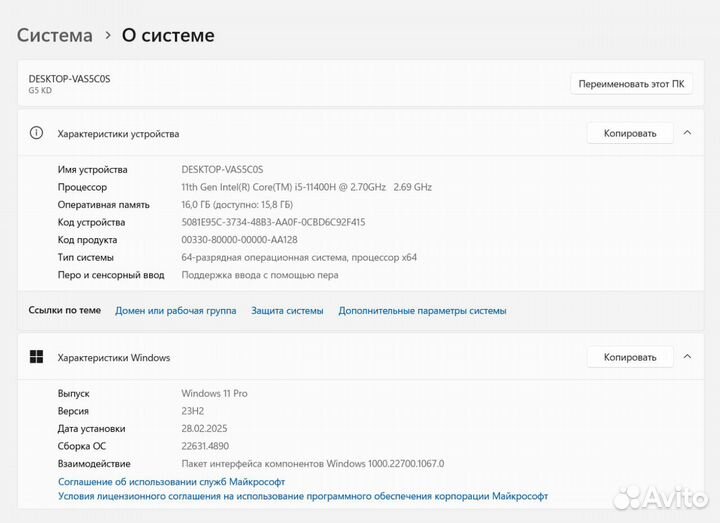This screenshot has height=523, width=720.
Task: Copy device specs with first Копировать button
Action: (x=630, y=133)
